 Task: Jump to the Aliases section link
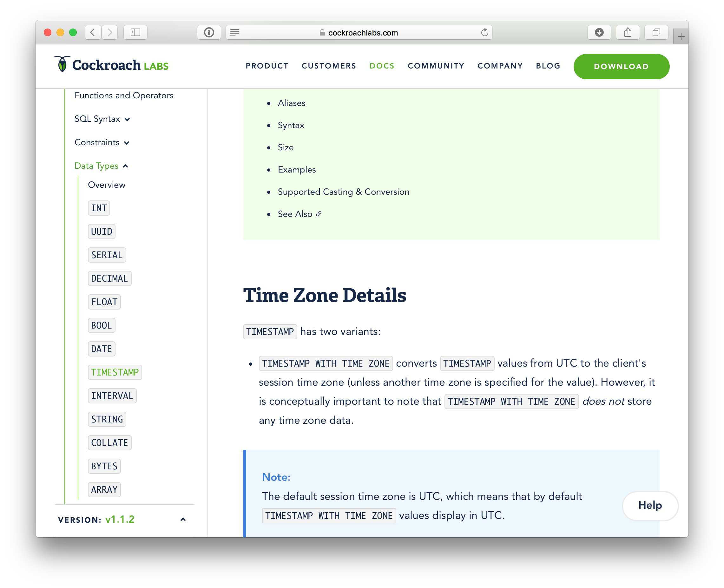291,103
